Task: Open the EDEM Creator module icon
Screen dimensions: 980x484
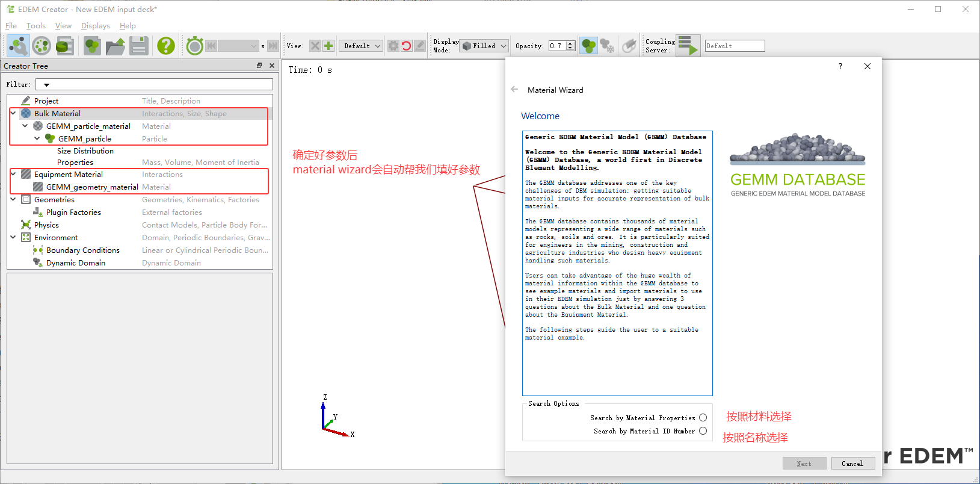Action: (18, 46)
